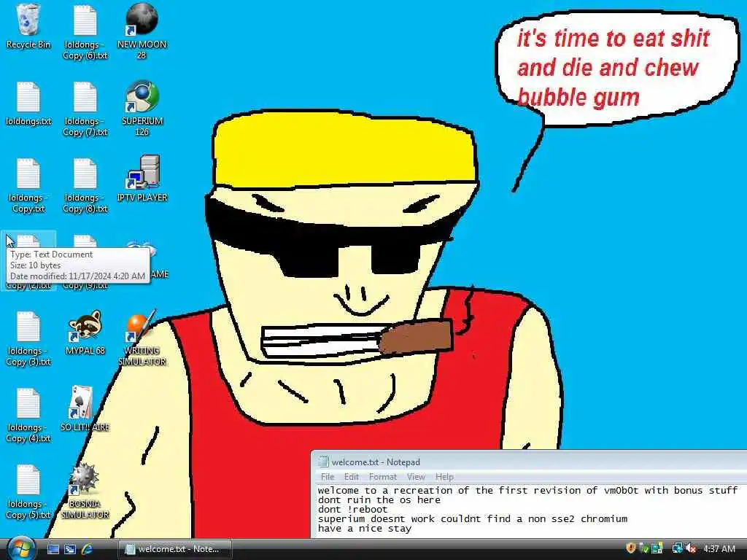The height and width of the screenshot is (560, 747).
Task: Open the File menu in Notepad
Action: (328, 477)
